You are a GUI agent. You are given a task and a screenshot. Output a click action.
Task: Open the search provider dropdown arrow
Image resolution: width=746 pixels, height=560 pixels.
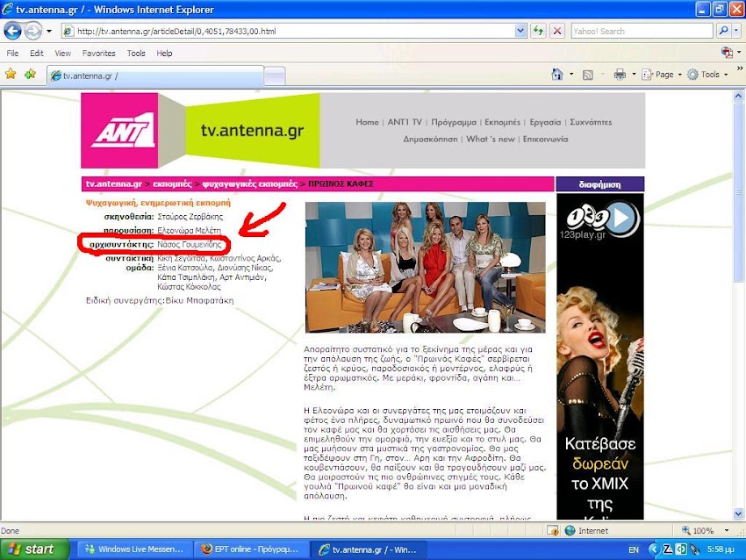click(736, 31)
